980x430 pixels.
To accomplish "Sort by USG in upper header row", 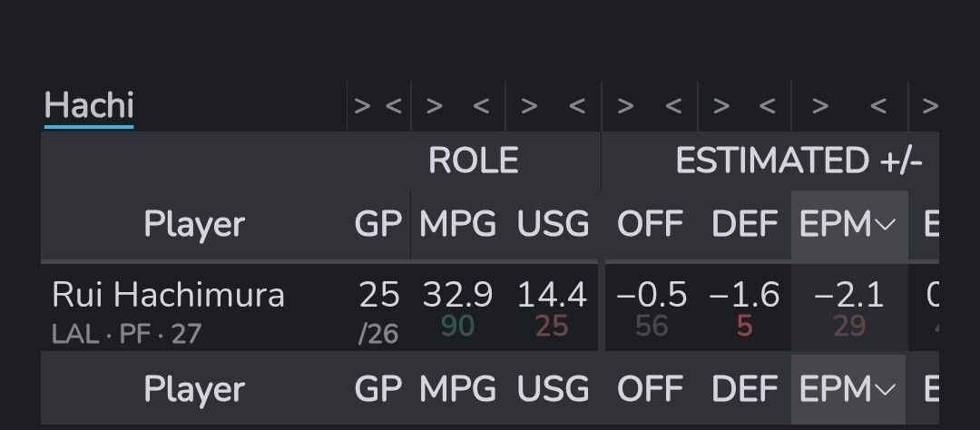I will click(553, 224).
